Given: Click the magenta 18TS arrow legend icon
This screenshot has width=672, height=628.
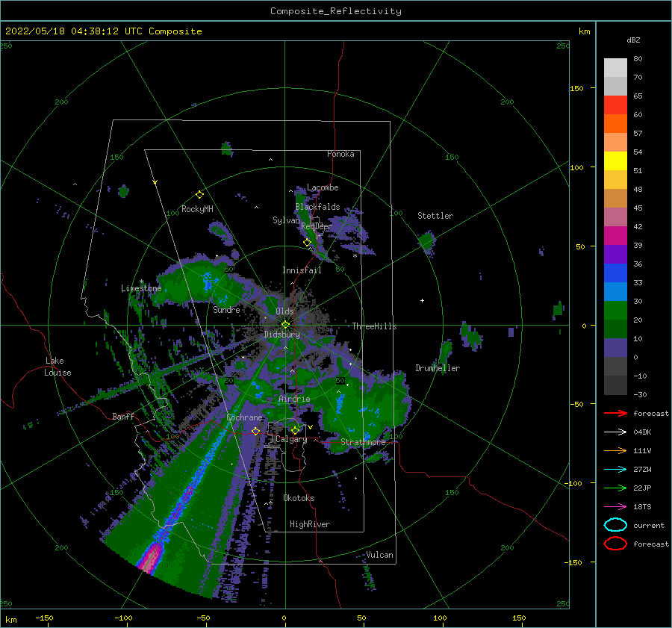Looking at the screenshot, I should coord(615,506).
